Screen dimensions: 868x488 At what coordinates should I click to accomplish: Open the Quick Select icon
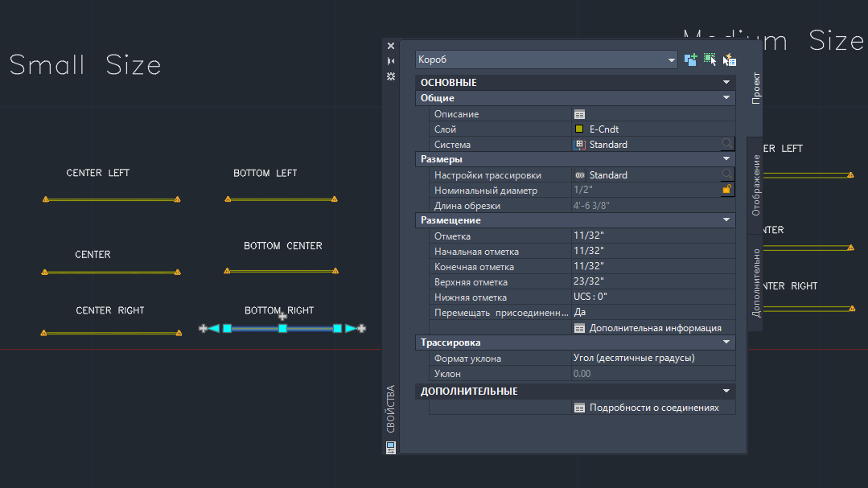(x=729, y=59)
